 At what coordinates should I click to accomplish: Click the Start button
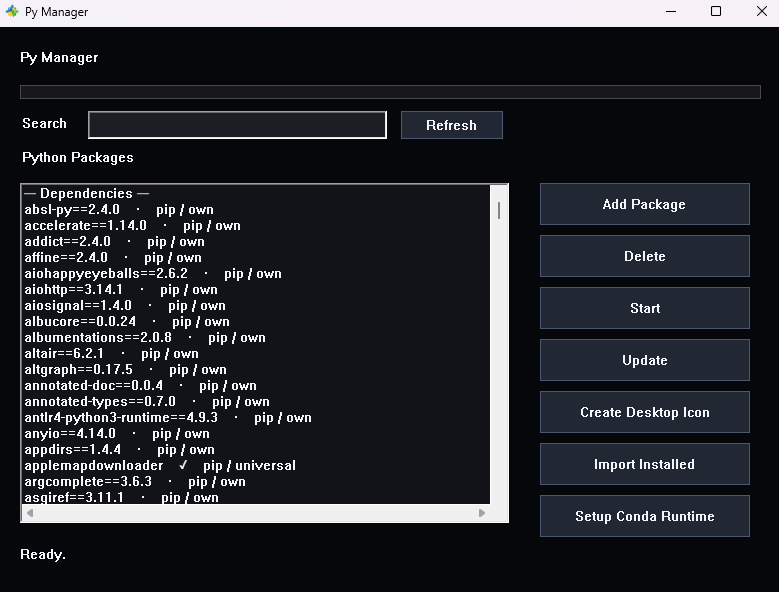(644, 308)
